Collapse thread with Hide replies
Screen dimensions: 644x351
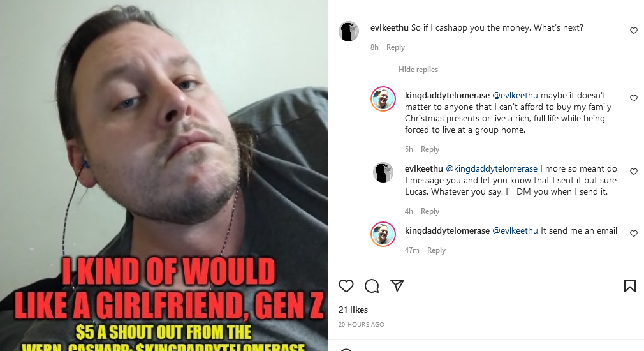coord(418,70)
